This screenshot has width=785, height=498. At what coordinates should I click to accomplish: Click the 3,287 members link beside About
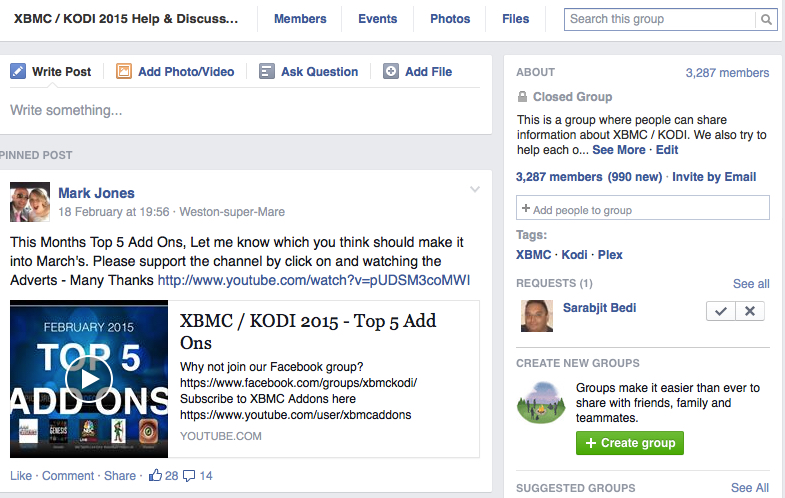[x=727, y=73]
